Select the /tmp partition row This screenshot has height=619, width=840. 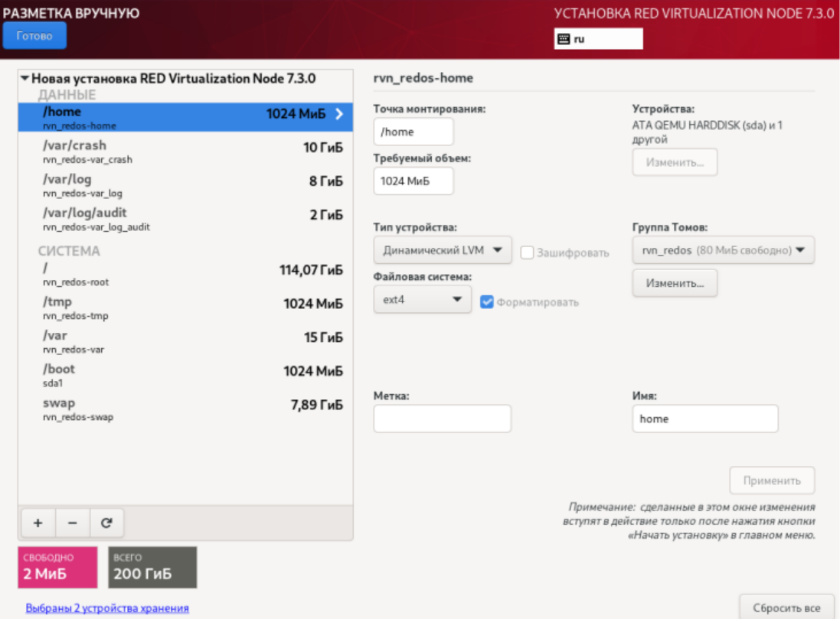(x=185, y=308)
